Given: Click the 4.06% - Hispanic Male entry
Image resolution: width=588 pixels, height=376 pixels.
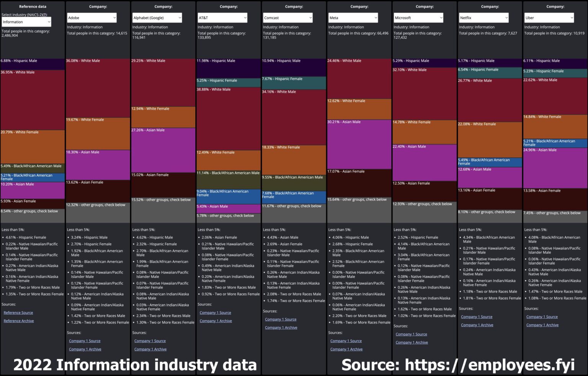Looking at the screenshot, I should pos(351,238).
